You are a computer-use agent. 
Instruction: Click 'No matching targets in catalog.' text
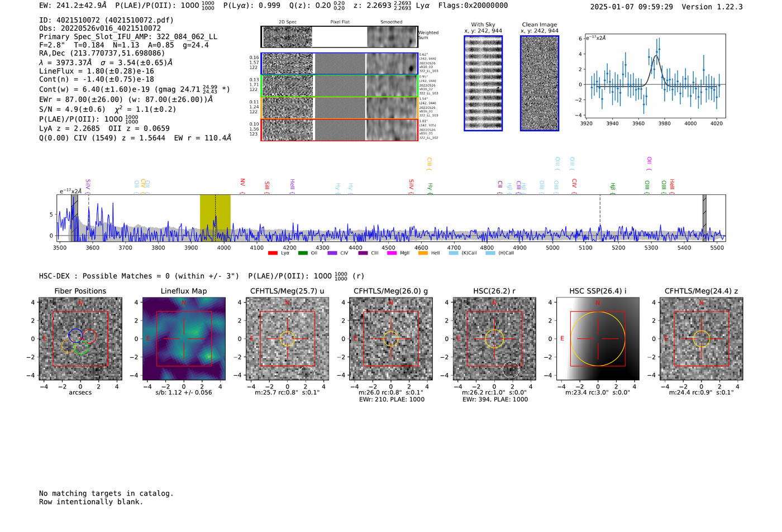(106, 493)
